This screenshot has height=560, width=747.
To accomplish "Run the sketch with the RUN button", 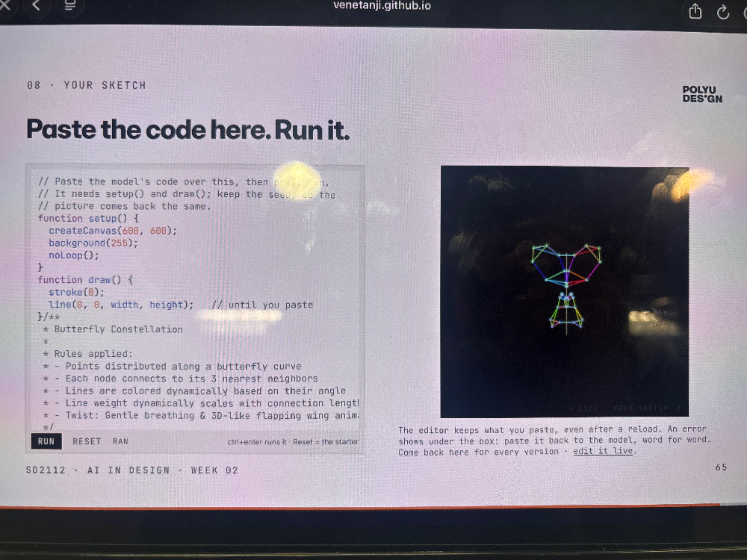I will click(x=46, y=441).
